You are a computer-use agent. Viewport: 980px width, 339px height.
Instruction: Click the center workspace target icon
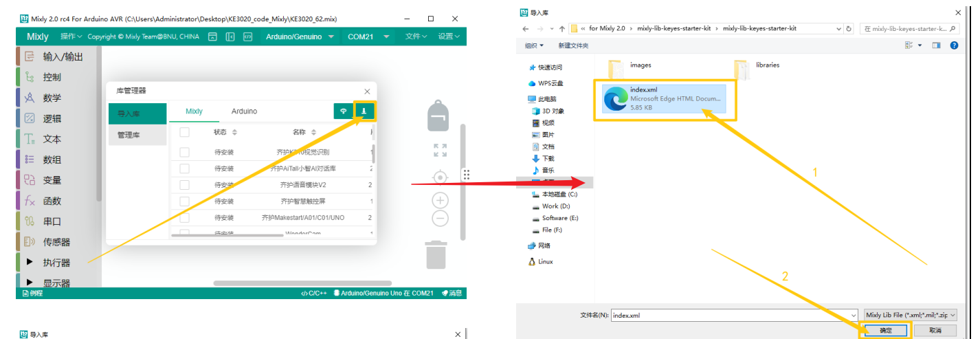pyautogui.click(x=440, y=177)
